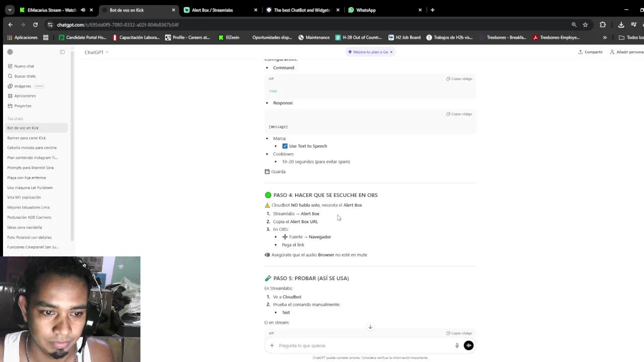Dismiss the Mejora tu plan banner
Screen dimensions: 644x362
[x=391, y=52]
